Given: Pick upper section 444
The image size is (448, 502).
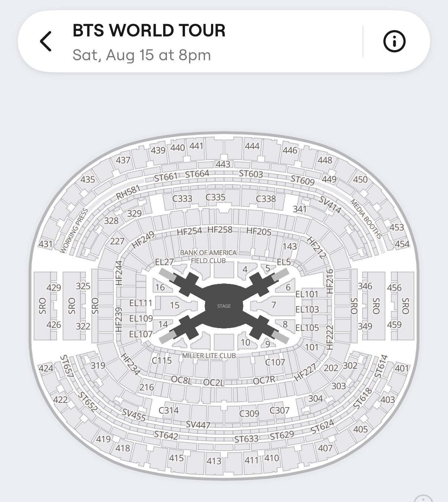Looking at the screenshot, I should pyautogui.click(x=252, y=146).
